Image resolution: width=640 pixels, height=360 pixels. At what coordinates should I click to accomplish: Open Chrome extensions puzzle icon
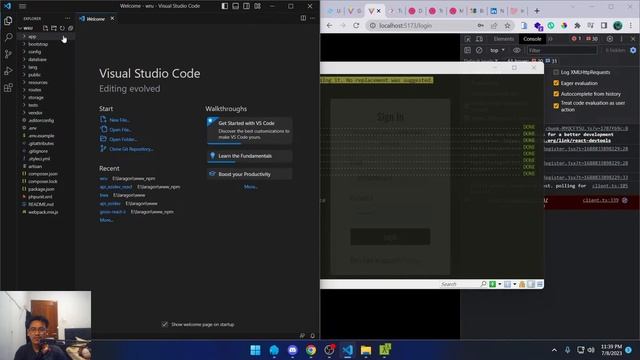[x=577, y=25]
